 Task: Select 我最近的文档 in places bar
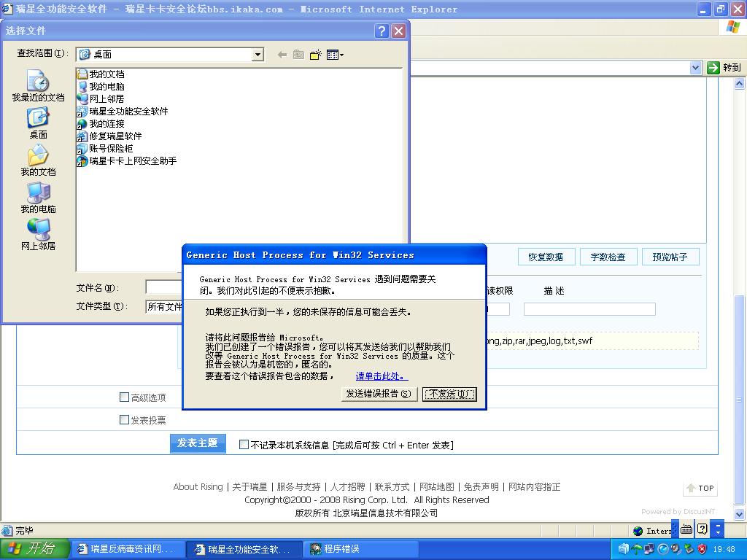(38, 86)
